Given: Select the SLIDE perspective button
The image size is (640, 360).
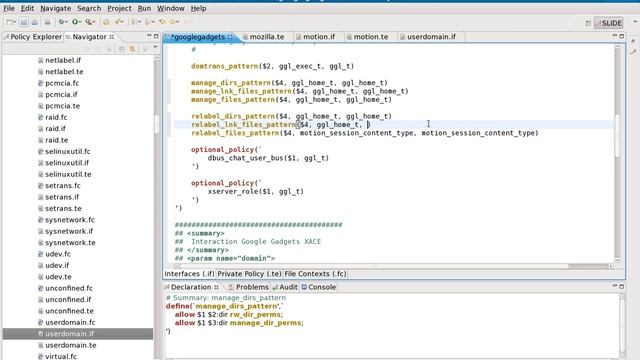Looking at the screenshot, I should [609, 23].
